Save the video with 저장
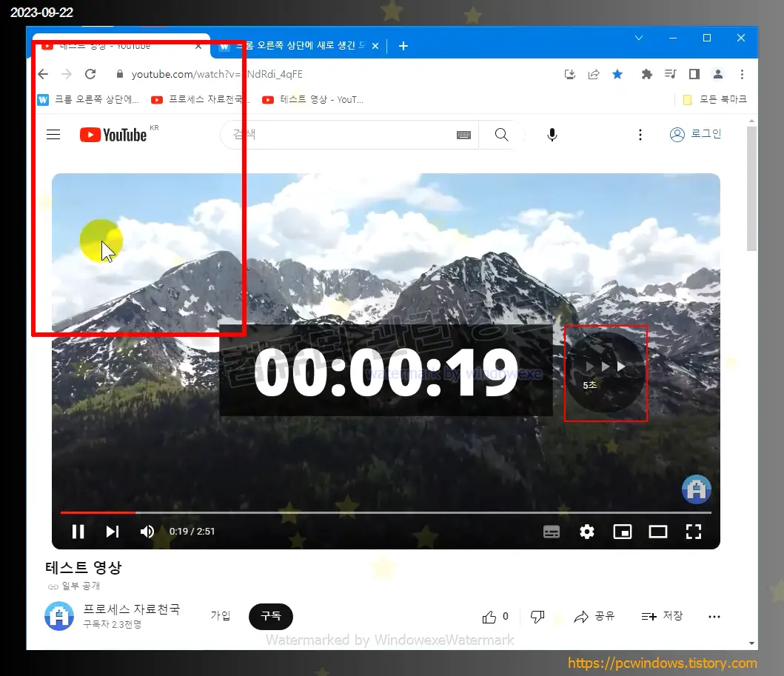 tap(662, 617)
